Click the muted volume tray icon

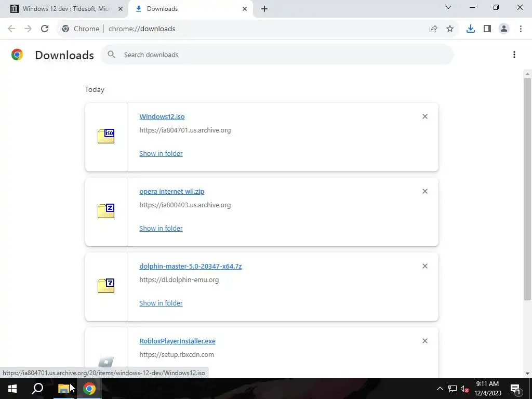[x=464, y=389]
